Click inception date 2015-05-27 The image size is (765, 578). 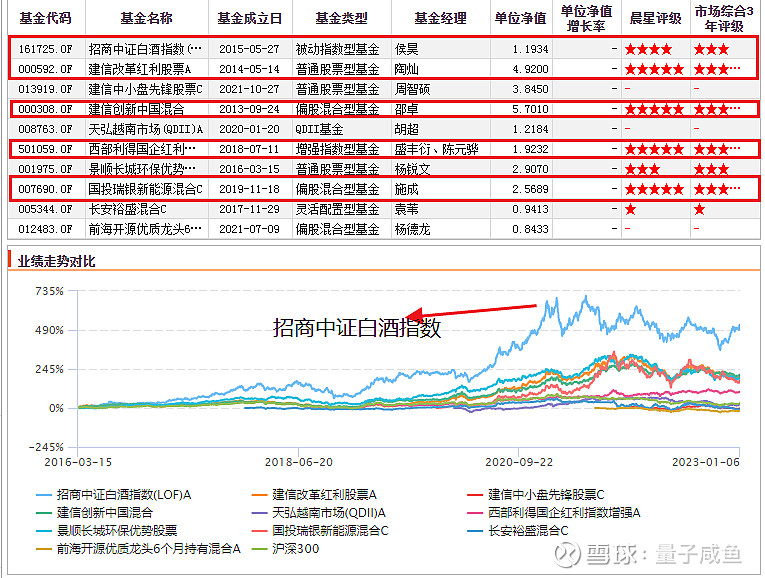pos(249,49)
